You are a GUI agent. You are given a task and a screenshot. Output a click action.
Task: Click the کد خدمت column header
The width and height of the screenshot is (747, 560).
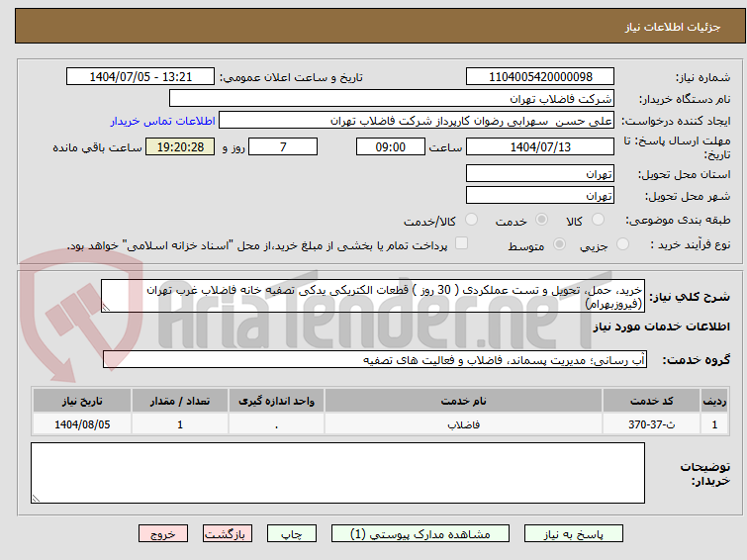[651, 401]
